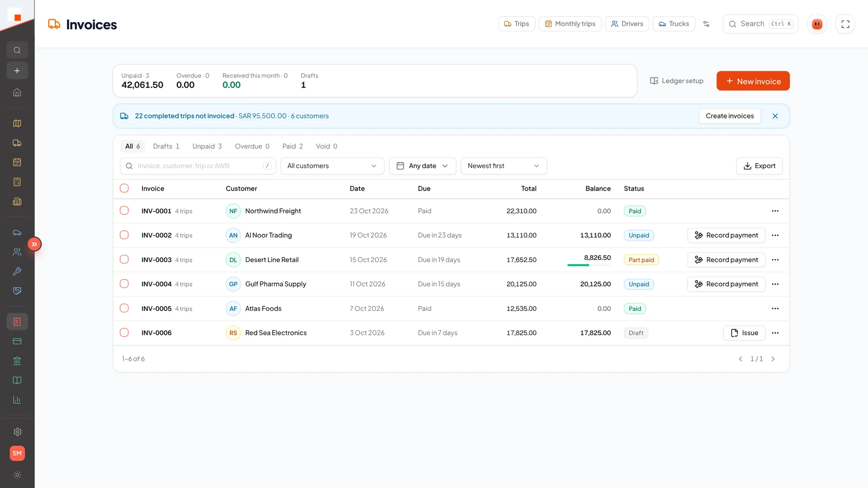Open the wrench maintenance icon in sidebar

17,272
